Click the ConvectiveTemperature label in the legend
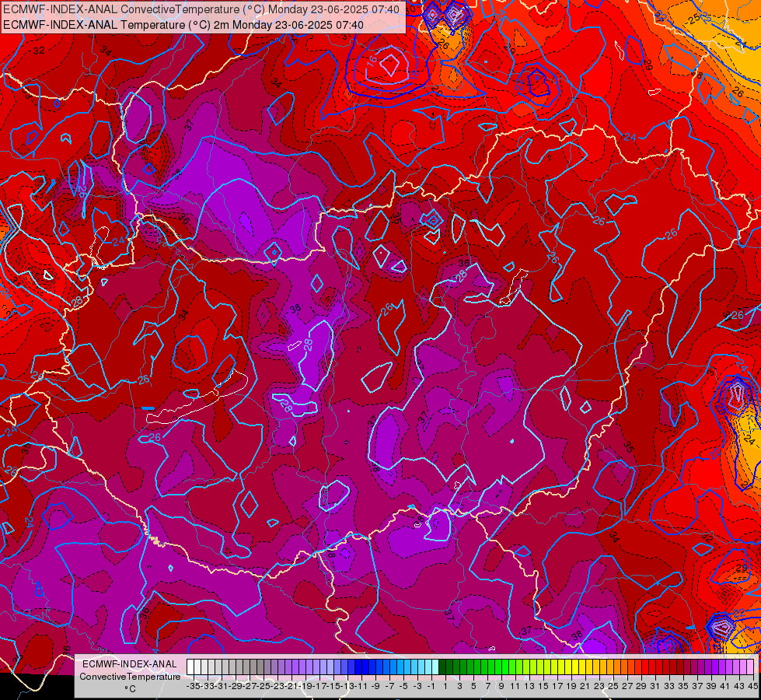This screenshot has height=700, width=761. pos(130,676)
